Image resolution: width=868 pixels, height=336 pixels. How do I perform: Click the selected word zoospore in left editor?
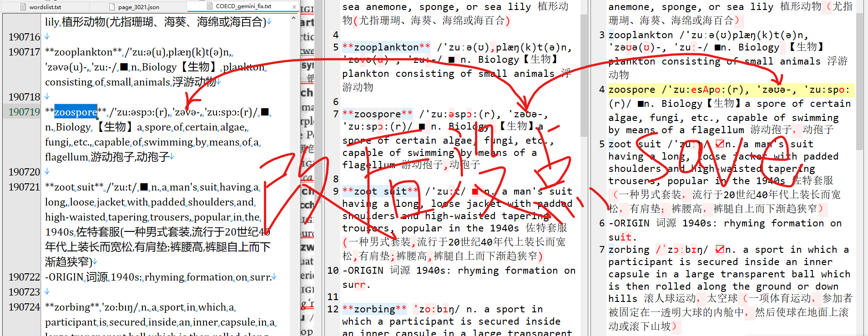(76, 112)
